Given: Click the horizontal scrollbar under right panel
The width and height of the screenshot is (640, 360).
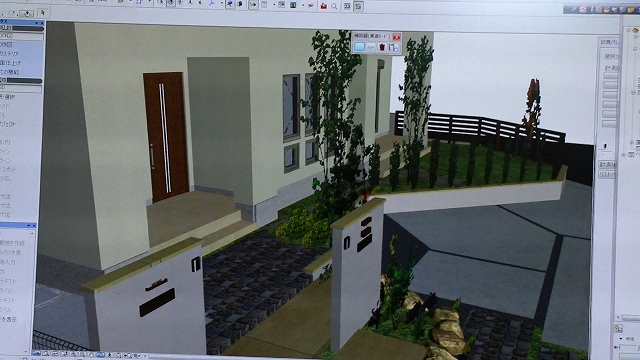Looking at the screenshot, I should point(627,318).
